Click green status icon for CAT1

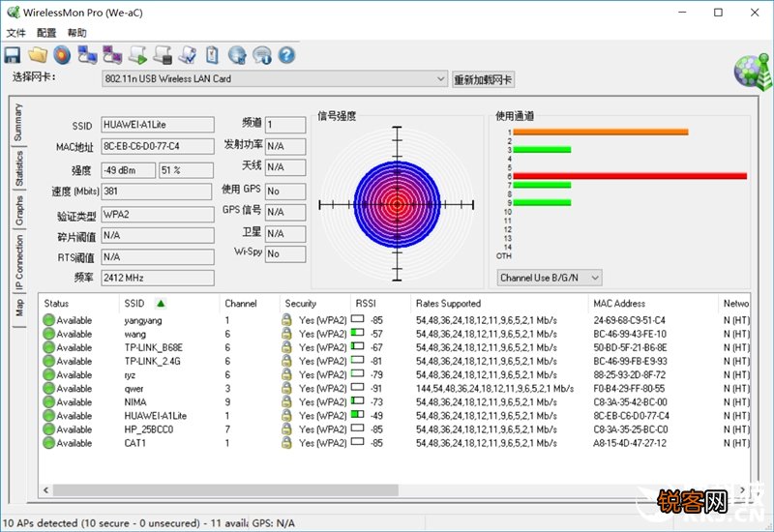(49, 443)
